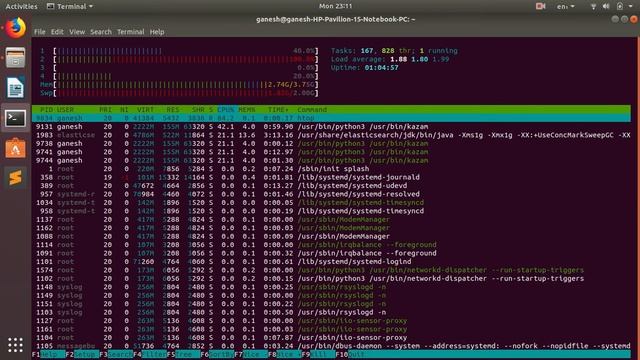This screenshot has width=640, height=360.
Task: Click F6 SortBy in htop footer
Action: point(217,354)
